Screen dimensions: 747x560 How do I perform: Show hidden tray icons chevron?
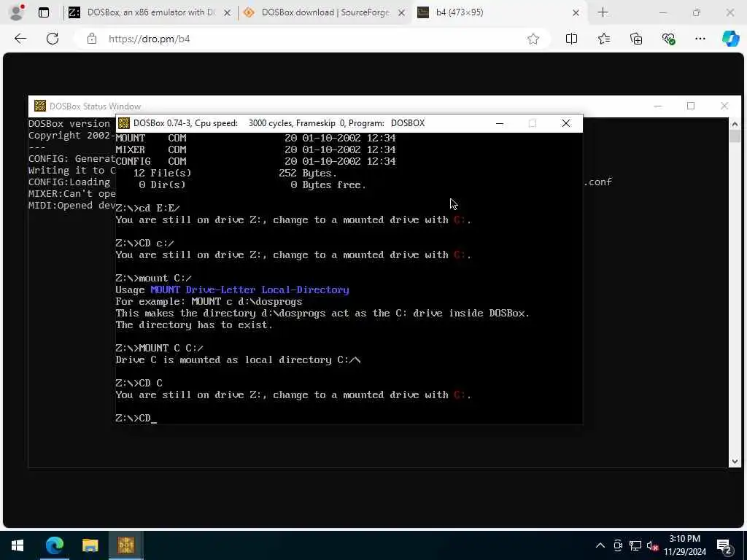point(600,545)
